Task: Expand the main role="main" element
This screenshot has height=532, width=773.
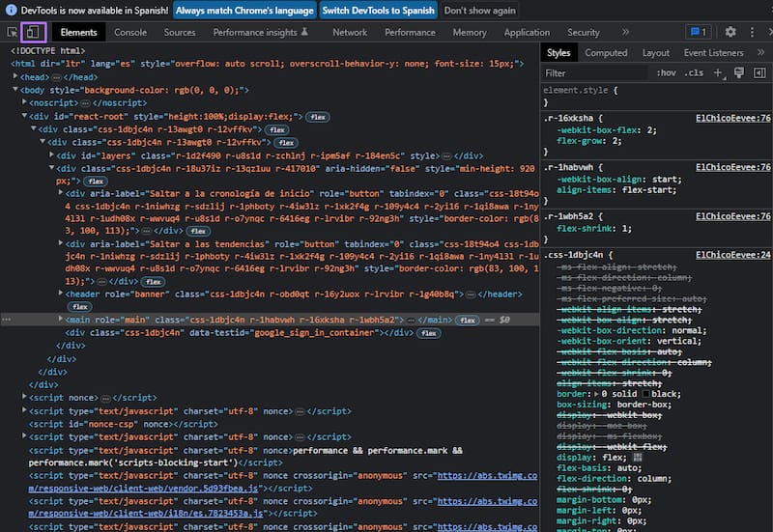Action: 63,320
